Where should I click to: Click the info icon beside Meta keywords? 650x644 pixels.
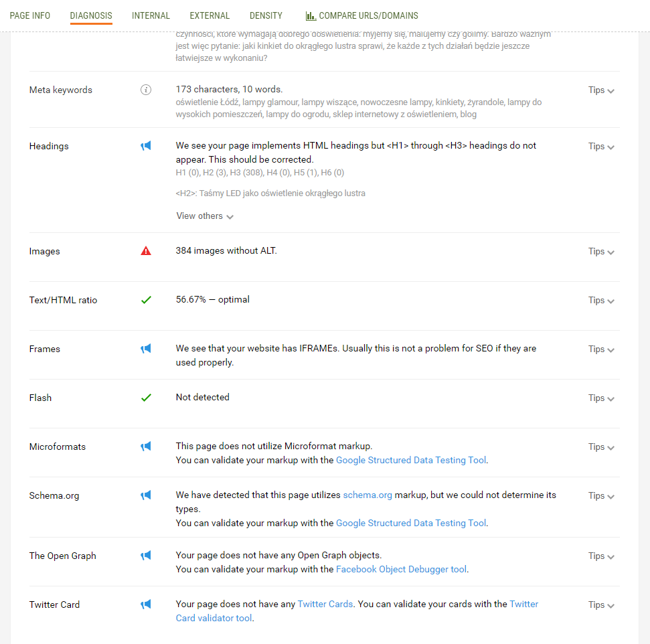tap(146, 90)
